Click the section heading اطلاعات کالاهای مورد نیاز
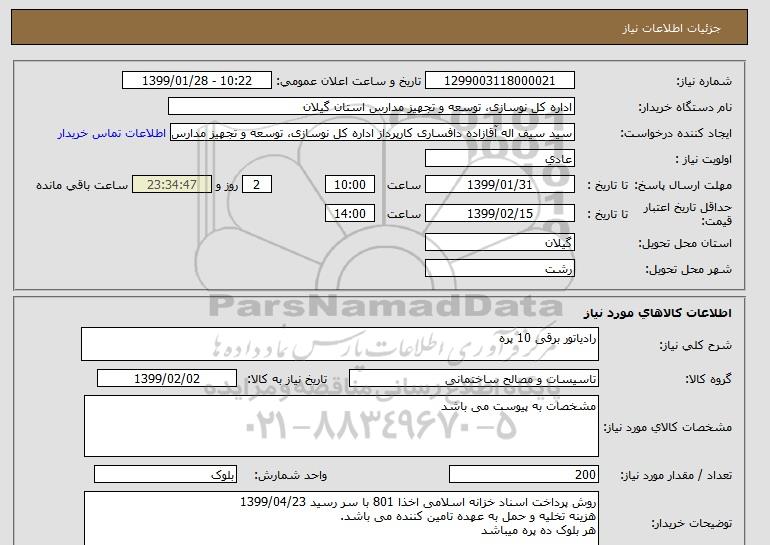 pyautogui.click(x=657, y=313)
